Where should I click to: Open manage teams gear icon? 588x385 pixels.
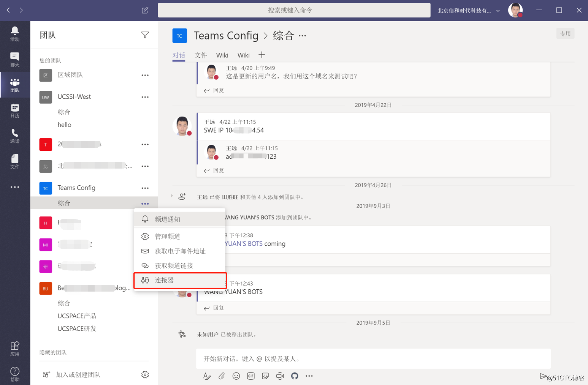click(145, 375)
